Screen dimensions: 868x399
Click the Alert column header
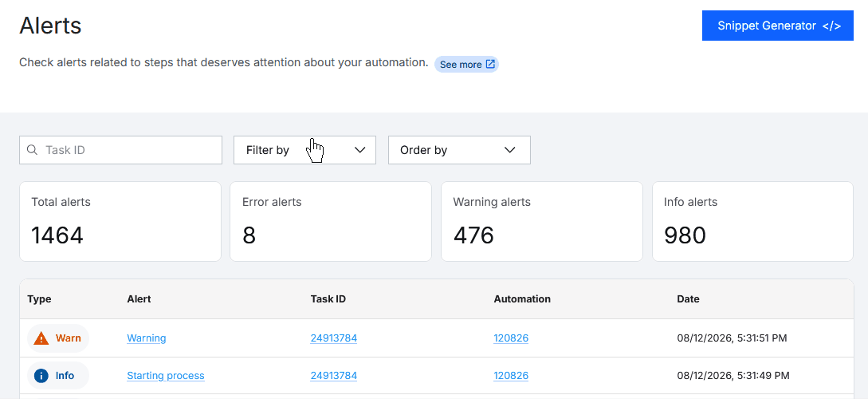point(139,298)
